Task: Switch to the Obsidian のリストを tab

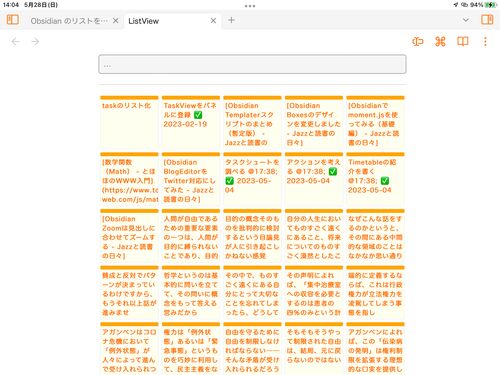Action: [x=69, y=21]
